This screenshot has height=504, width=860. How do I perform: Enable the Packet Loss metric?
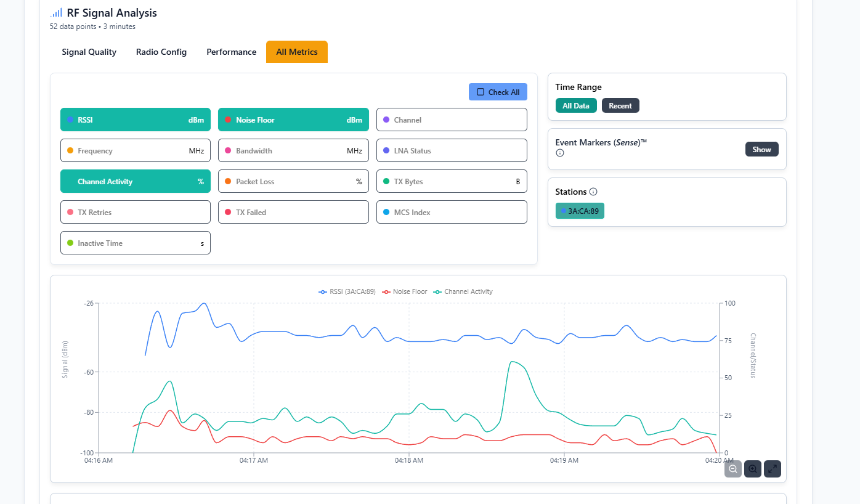point(293,182)
